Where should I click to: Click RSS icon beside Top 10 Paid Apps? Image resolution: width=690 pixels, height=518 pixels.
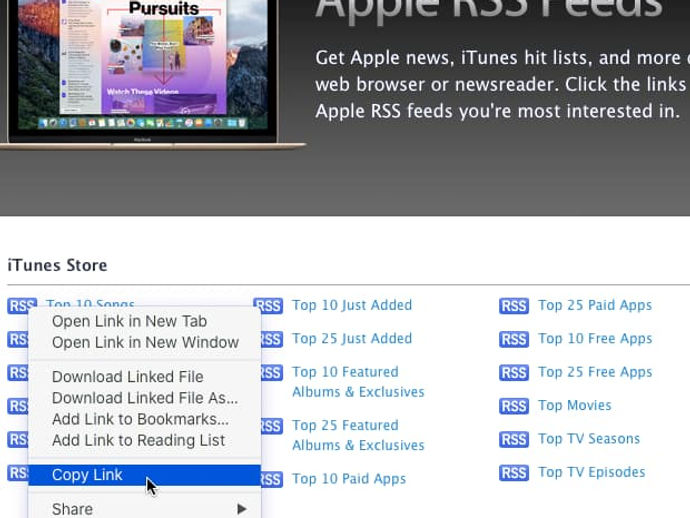point(272,479)
